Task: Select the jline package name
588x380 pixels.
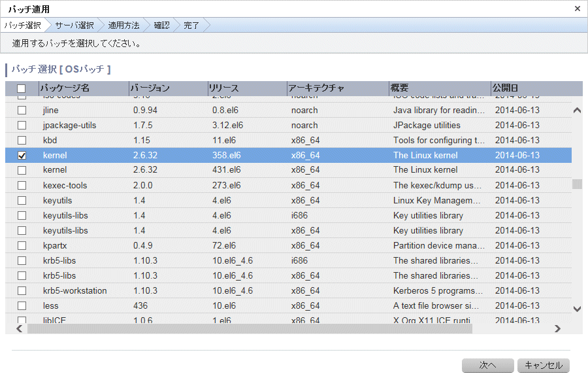Action: [50, 111]
